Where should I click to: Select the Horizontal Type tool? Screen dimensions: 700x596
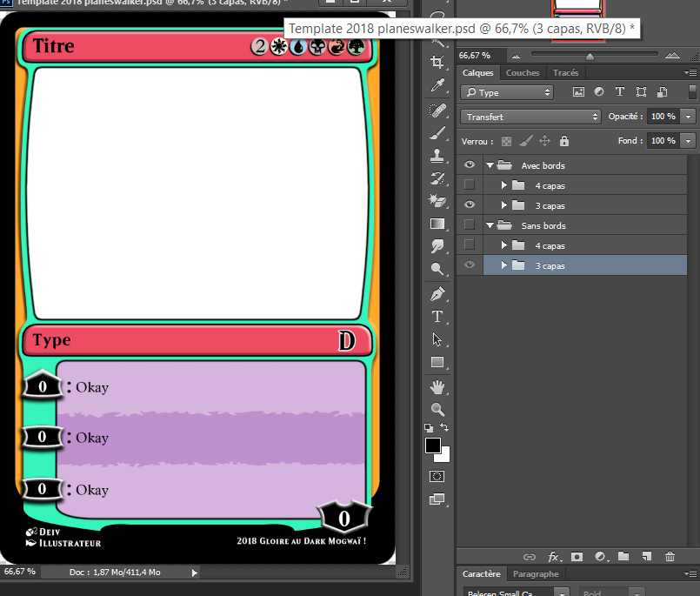click(x=437, y=317)
